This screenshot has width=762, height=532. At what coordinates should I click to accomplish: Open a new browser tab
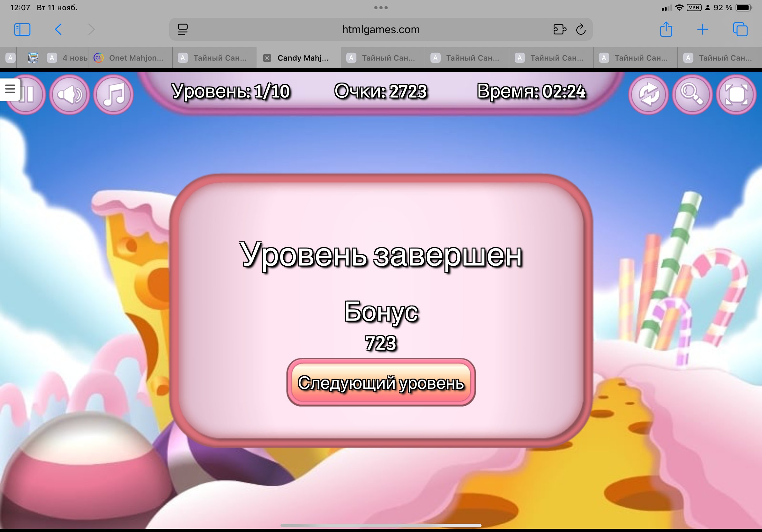point(703,30)
